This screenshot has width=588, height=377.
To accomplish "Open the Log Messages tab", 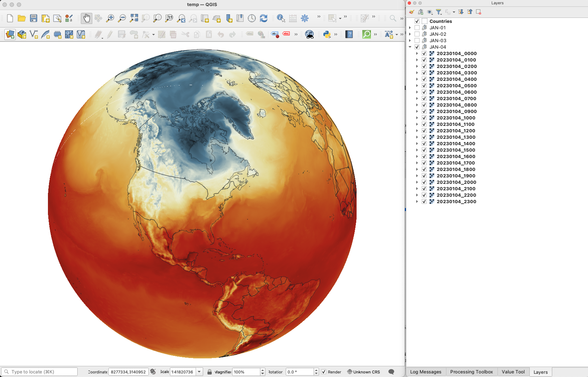I will point(425,372).
